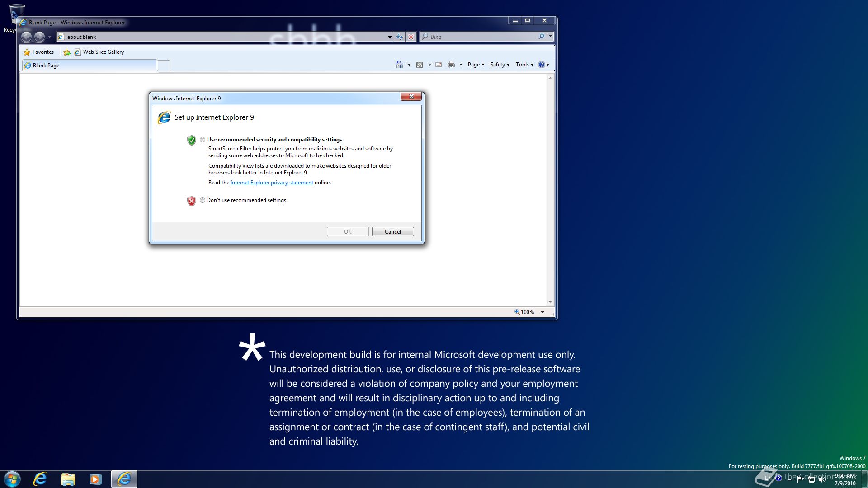
Task: Expand the zoom level dropdown arrow
Action: click(x=542, y=312)
